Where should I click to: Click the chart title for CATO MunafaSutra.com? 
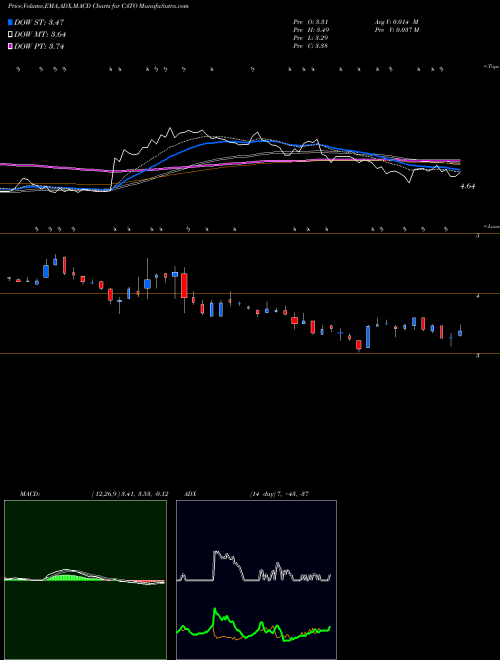tap(98, 6)
